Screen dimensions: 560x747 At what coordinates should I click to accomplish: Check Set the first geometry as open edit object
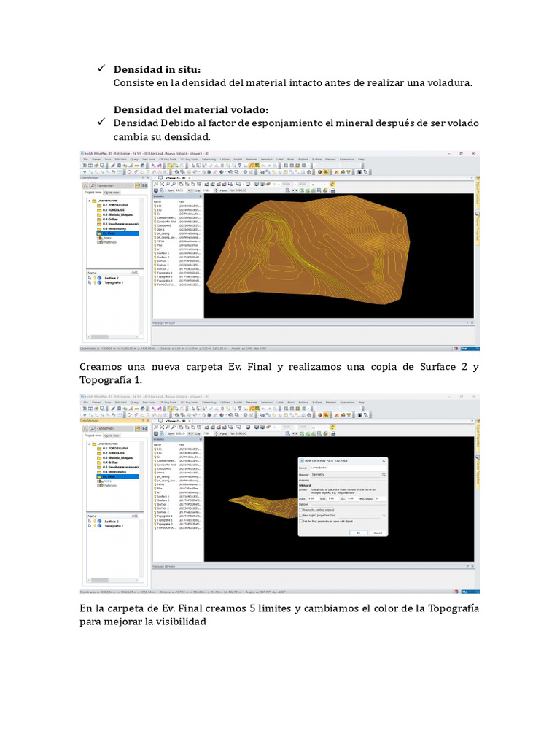[x=301, y=521]
